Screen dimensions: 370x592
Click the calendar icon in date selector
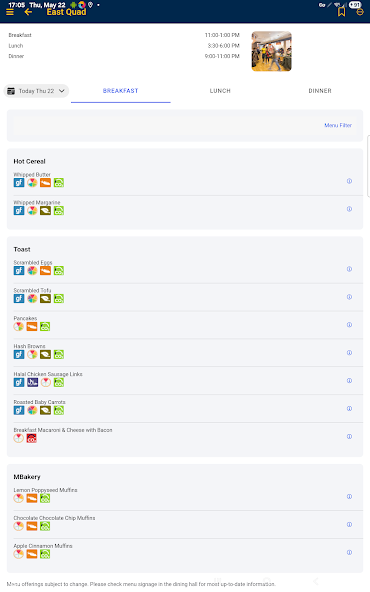(x=11, y=91)
